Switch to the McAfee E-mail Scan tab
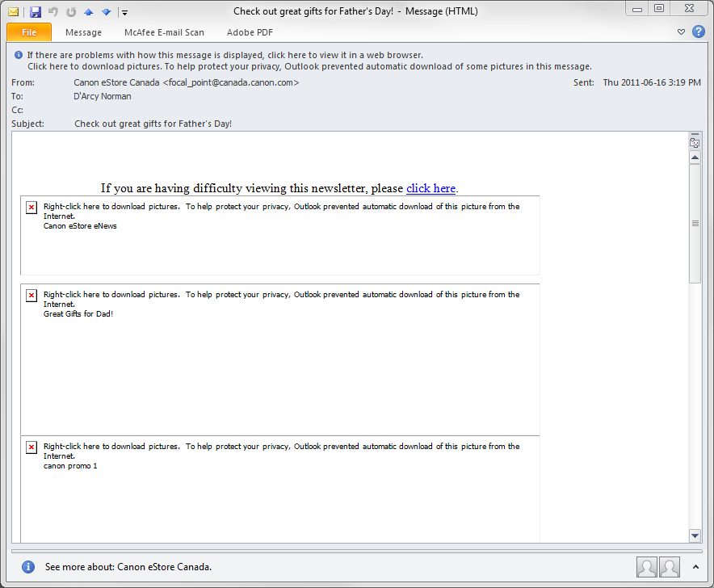Image resolution: width=714 pixels, height=588 pixels. 164,32
